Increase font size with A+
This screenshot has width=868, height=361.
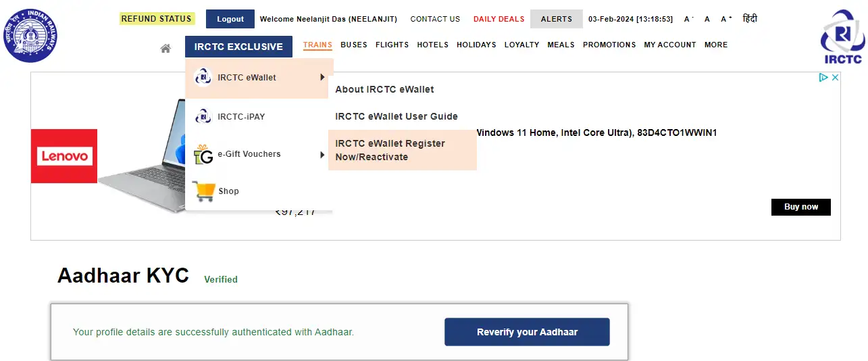pos(726,19)
